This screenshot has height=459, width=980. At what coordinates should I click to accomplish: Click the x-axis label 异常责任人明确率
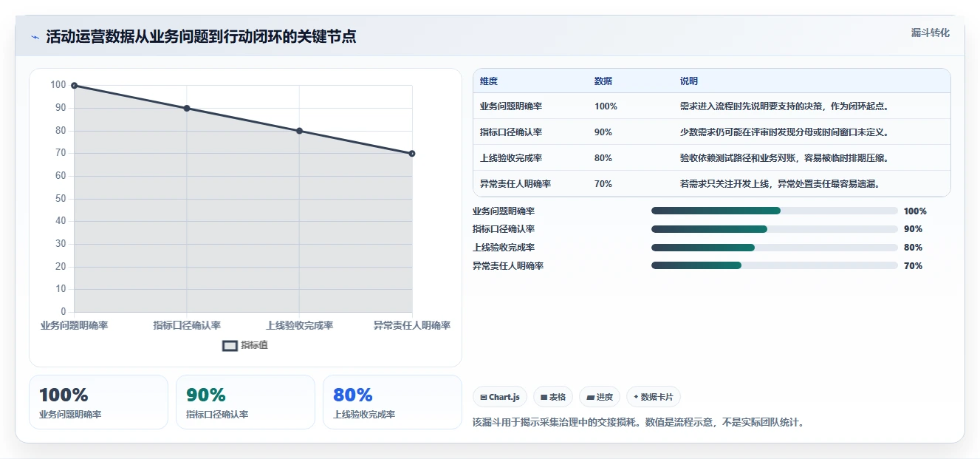(x=412, y=326)
